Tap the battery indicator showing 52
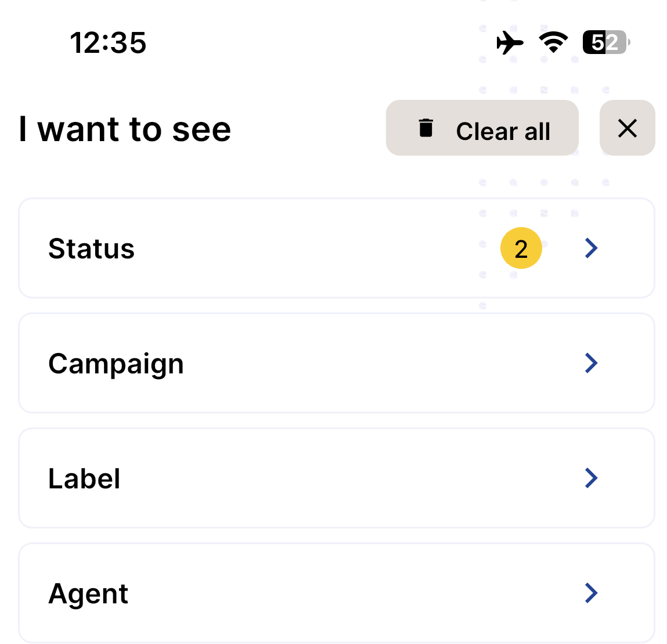 tap(604, 42)
